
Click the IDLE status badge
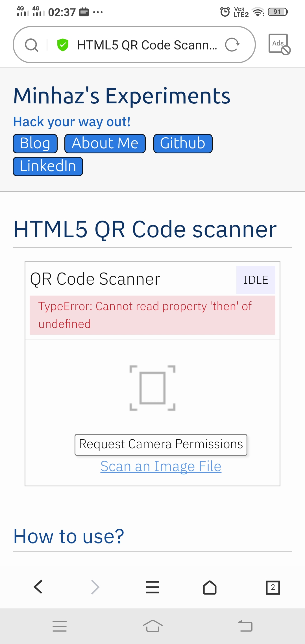click(256, 280)
